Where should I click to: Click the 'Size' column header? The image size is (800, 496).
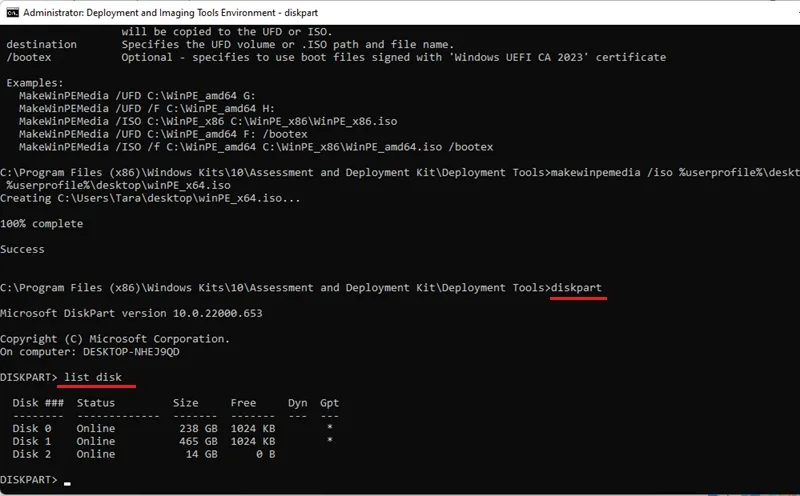click(186, 403)
